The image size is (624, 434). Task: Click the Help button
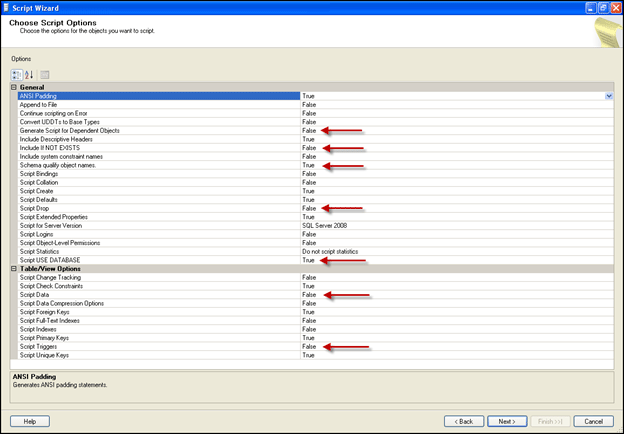(x=30, y=421)
